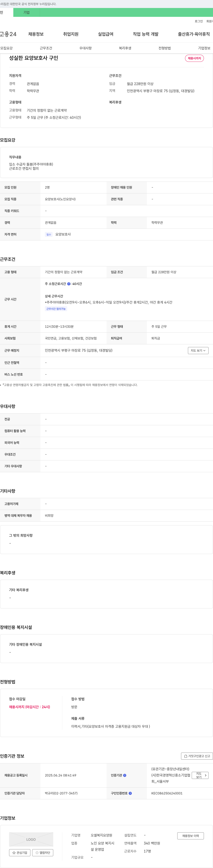Click the job title 성실한 요양보호사 구인
The image size is (213, 868).
34,58
